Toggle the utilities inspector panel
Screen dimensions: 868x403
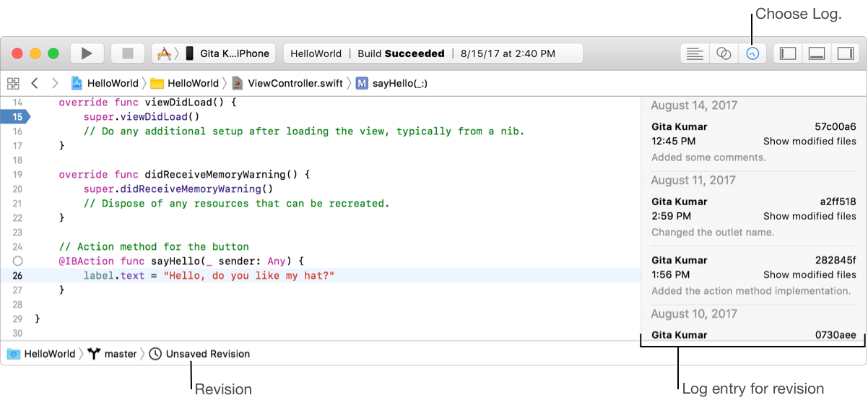click(x=844, y=53)
